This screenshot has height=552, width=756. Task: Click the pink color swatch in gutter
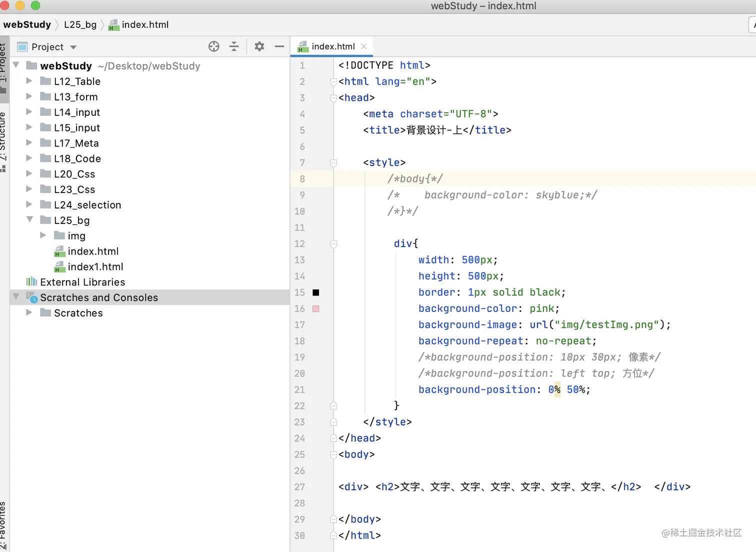pyautogui.click(x=315, y=309)
